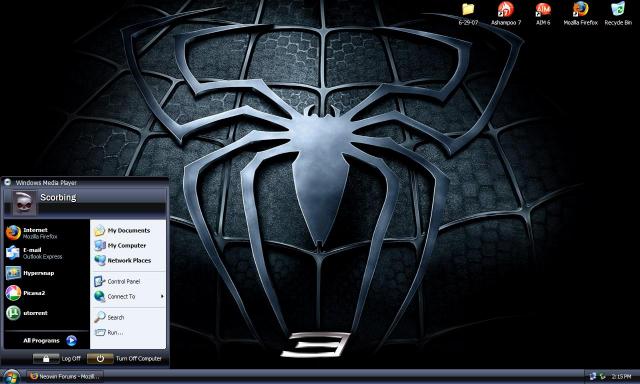
Task: Click the Turn Off Computer power button
Action: [100, 359]
